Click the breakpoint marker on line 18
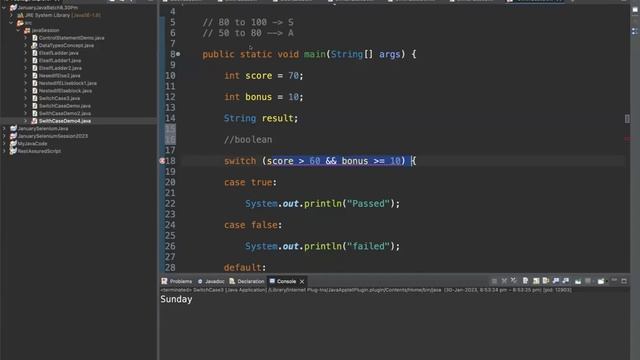This screenshot has height=360, width=640. pyautogui.click(x=162, y=161)
